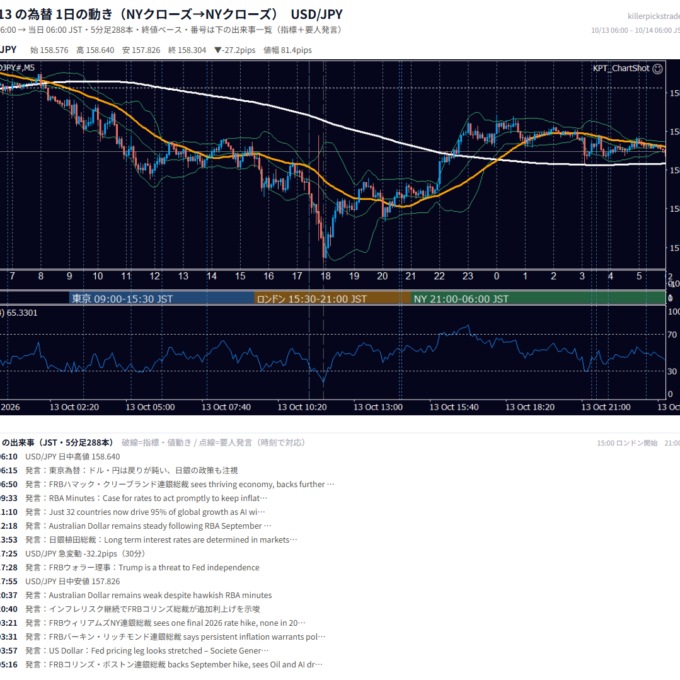Select the FRBハマック・クリーブランド連銀総裁 event row
Screen dimensions: 680x680
click(167, 484)
